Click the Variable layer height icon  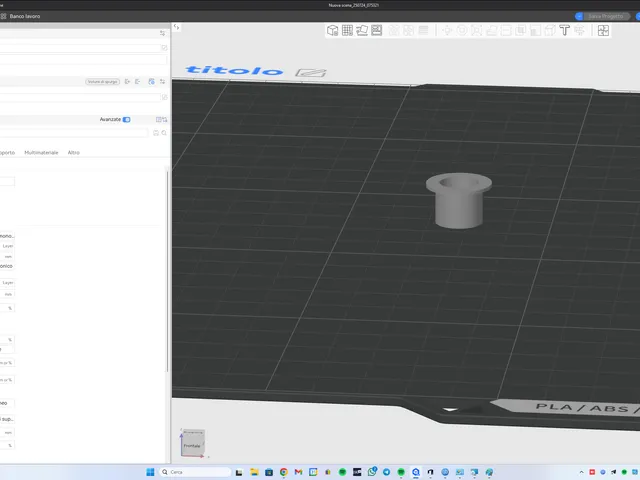tap(424, 31)
